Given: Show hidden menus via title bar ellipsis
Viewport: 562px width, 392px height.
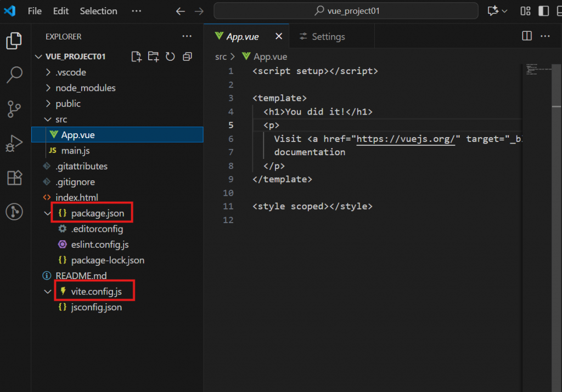Looking at the screenshot, I should click(136, 11).
